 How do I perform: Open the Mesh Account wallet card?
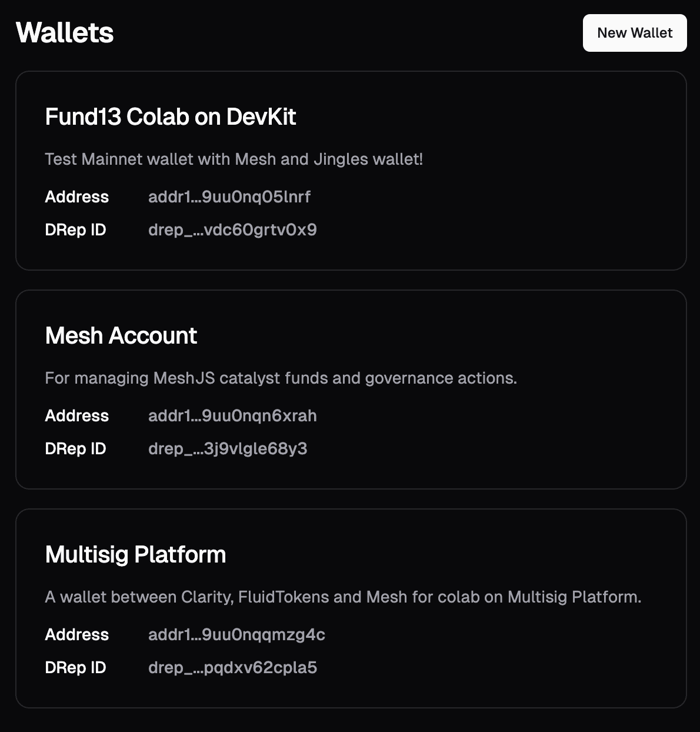[350, 388]
